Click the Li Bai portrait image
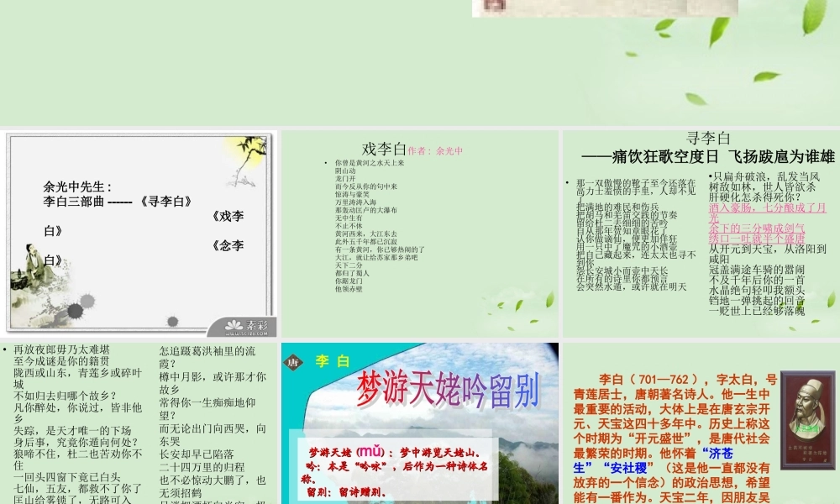840x504 pixels. pyautogui.click(x=808, y=420)
